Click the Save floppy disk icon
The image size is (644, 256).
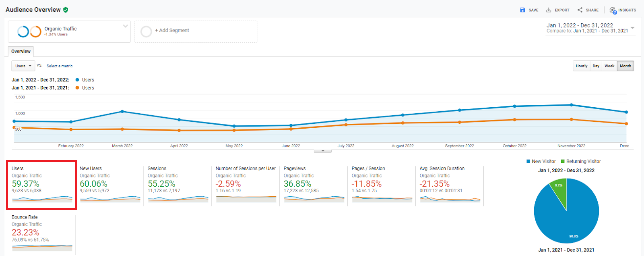[x=522, y=10]
